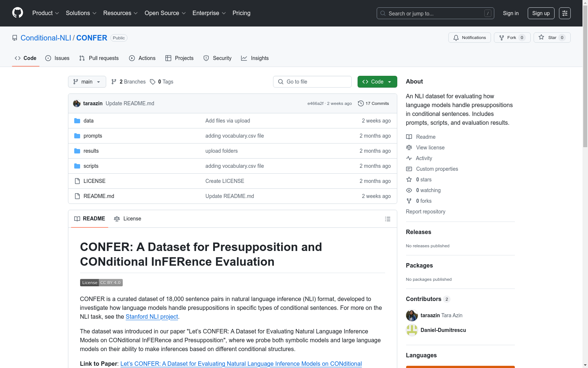Open the Packages section heading
Screen dimensions: 588x368
point(419,265)
